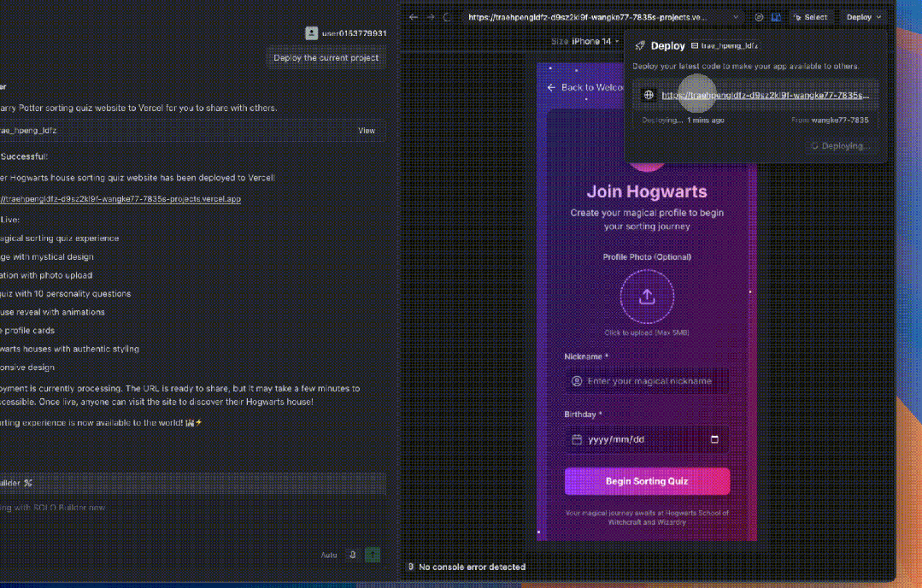Open the birthday calendar picker icon
The width and height of the screenshot is (922, 588).
(x=714, y=440)
